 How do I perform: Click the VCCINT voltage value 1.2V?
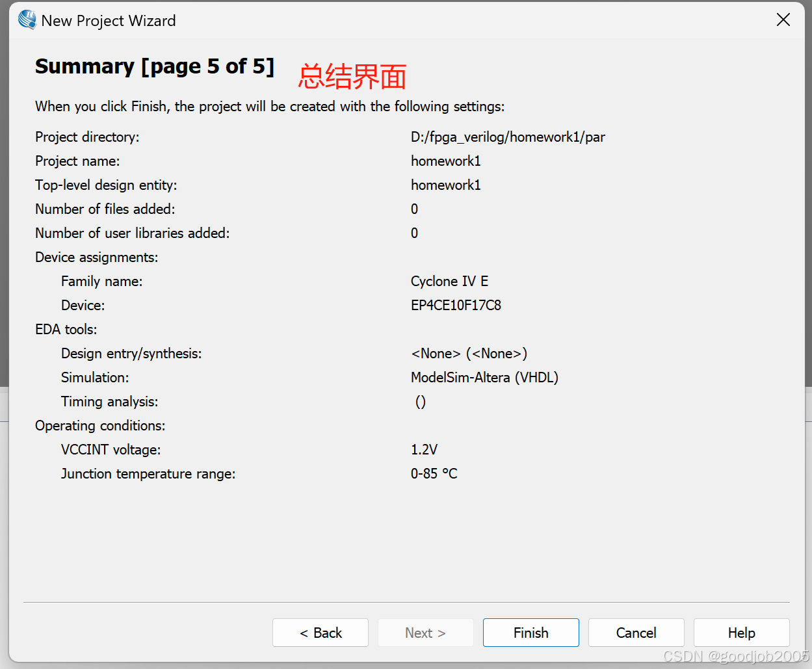424,450
